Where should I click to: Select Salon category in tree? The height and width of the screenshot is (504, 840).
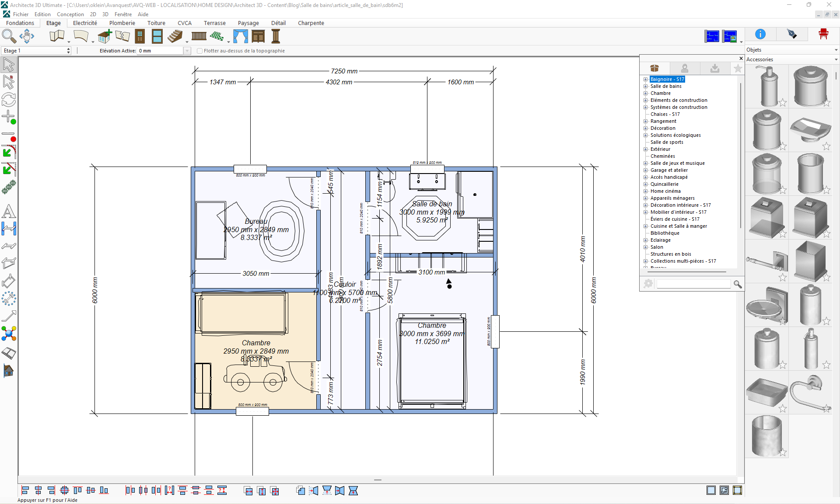(657, 247)
